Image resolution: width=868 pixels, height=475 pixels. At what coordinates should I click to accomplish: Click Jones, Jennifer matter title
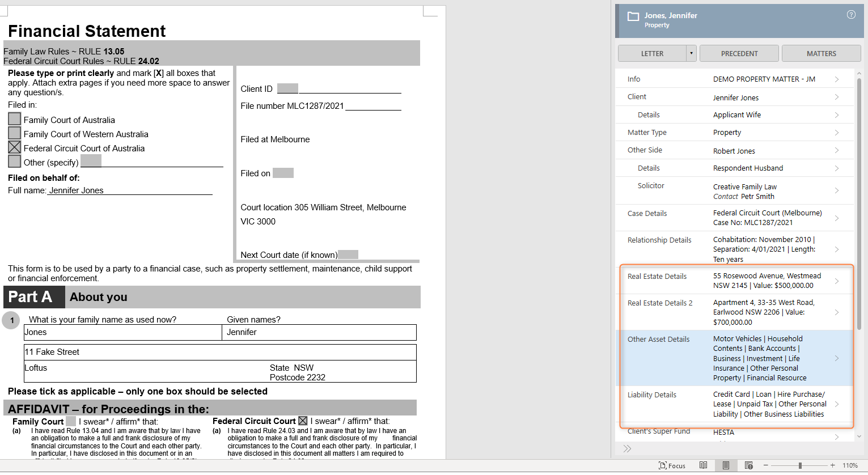[x=671, y=15]
